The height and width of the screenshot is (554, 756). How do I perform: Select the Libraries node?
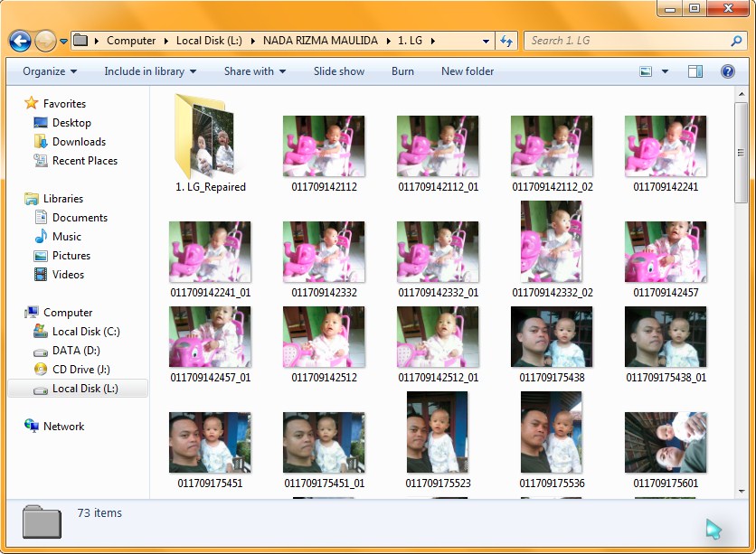coord(62,199)
